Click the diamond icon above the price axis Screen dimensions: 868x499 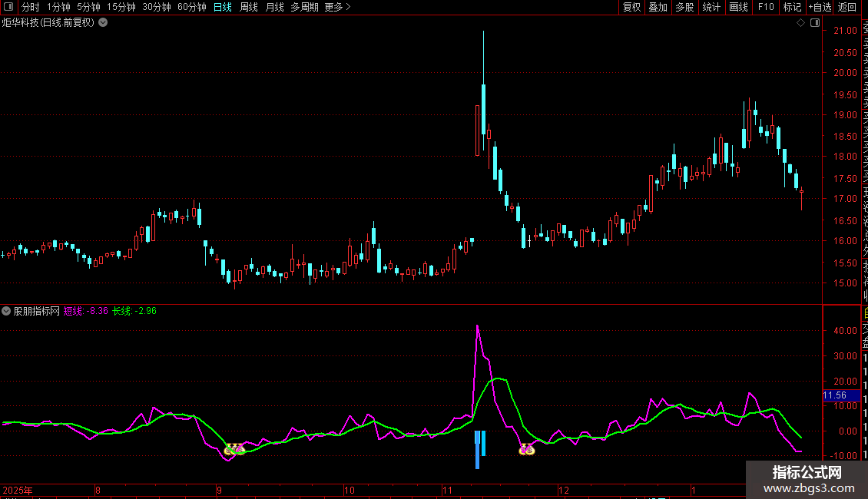800,23
